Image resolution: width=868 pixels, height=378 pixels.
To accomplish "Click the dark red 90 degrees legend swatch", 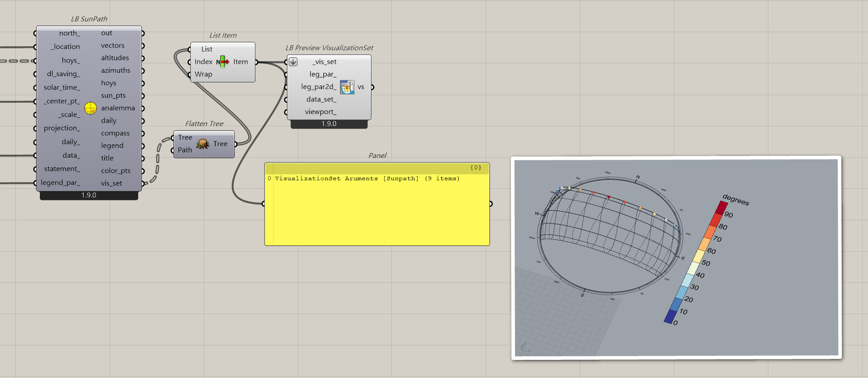I will coord(722,207).
